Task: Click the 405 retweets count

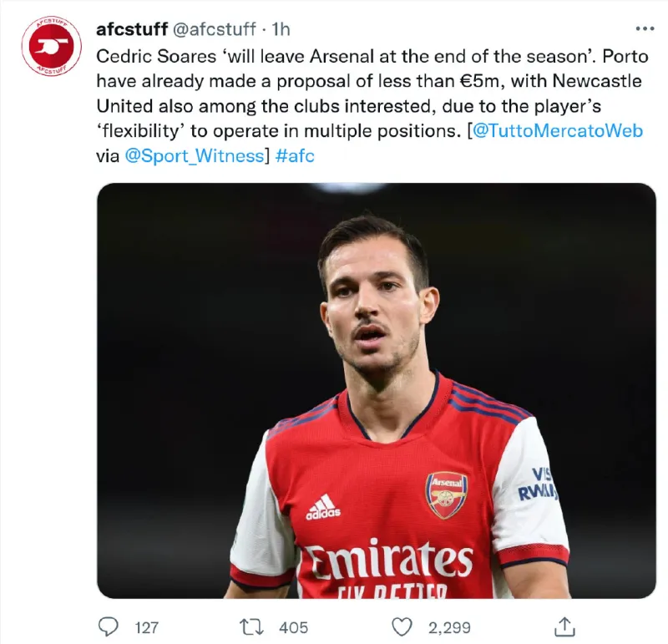Action: [x=293, y=627]
